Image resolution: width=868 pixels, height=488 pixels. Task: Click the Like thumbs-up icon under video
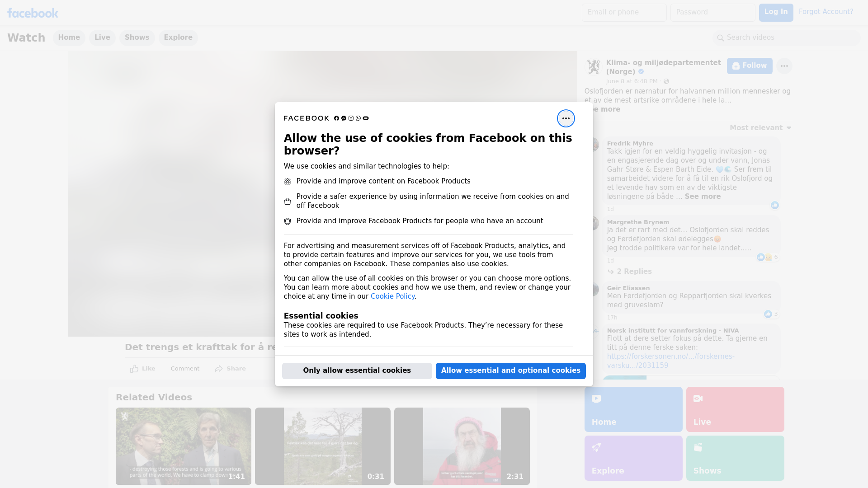pos(134,369)
